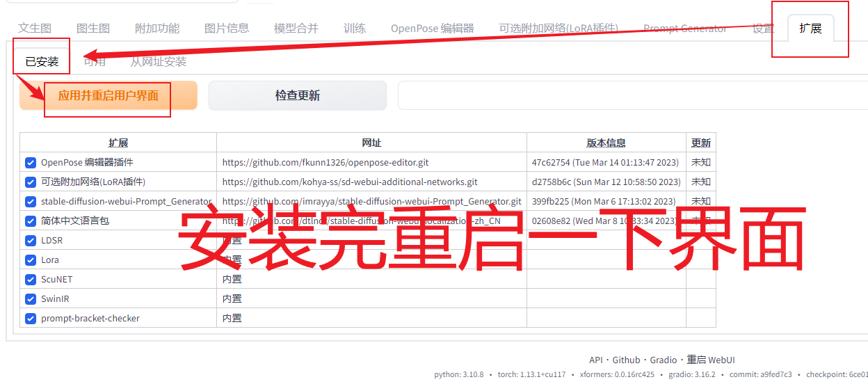Image resolution: width=868 pixels, height=391 pixels.
Task: Open the 可选附加网络(LoRA插件) tab
Action: pyautogui.click(x=558, y=29)
